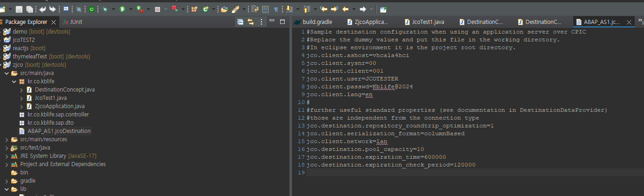Click the New Java Package icon

194,9
